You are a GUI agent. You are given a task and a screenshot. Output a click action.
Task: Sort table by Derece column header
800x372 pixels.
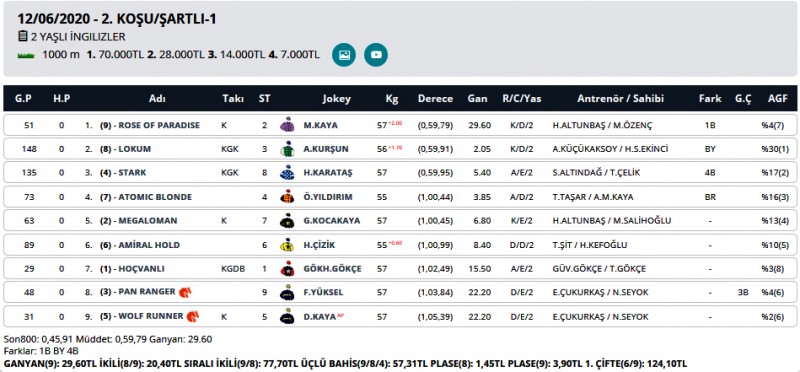point(435,99)
